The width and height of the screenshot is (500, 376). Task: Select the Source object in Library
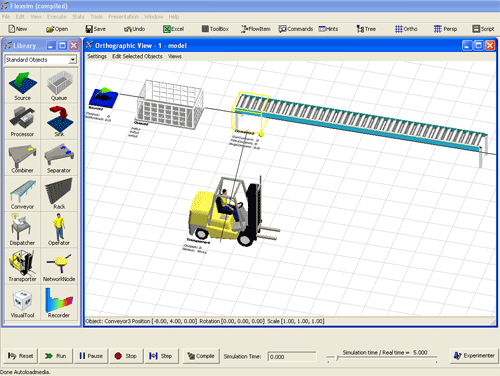[x=22, y=85]
